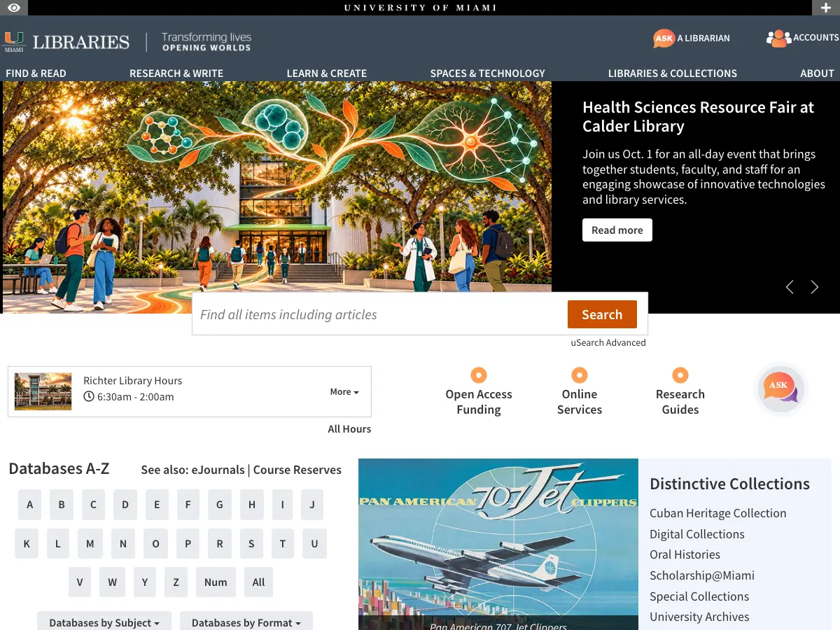
Task: Select the Num databases button
Action: 216,582
